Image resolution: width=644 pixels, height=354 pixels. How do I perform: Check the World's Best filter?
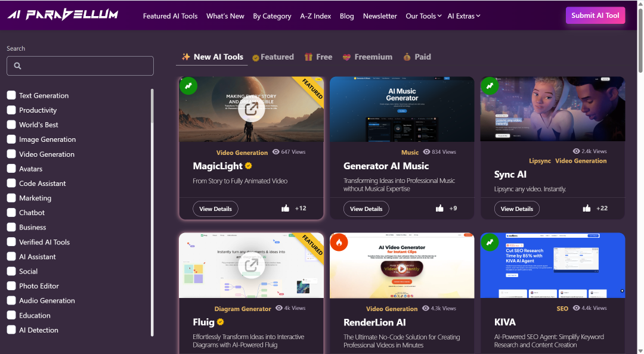click(x=11, y=125)
